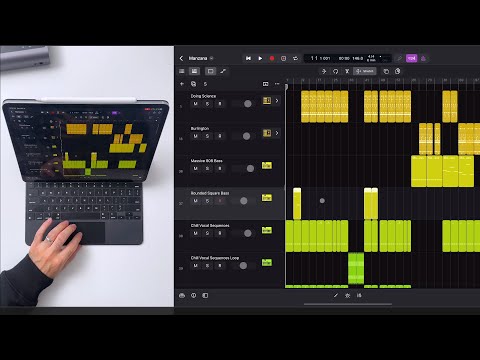This screenshot has width=480, height=360.
Task: Click the Copy icon in toolbar
Action: coord(386,71)
